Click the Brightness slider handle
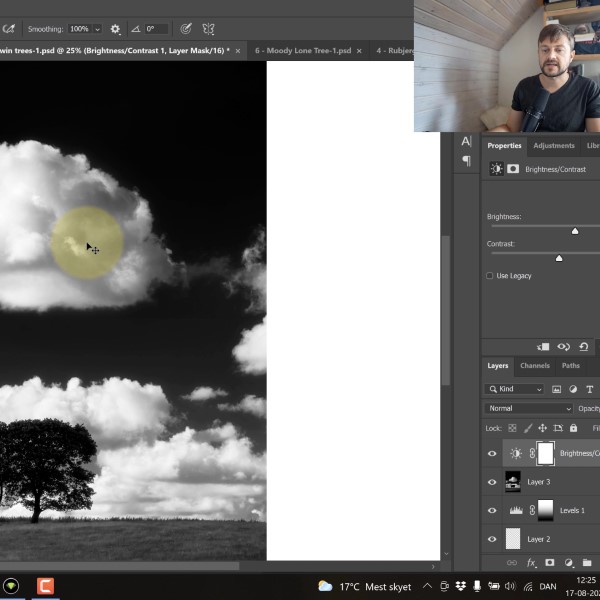Image resolution: width=600 pixels, height=600 pixels. 575,231
